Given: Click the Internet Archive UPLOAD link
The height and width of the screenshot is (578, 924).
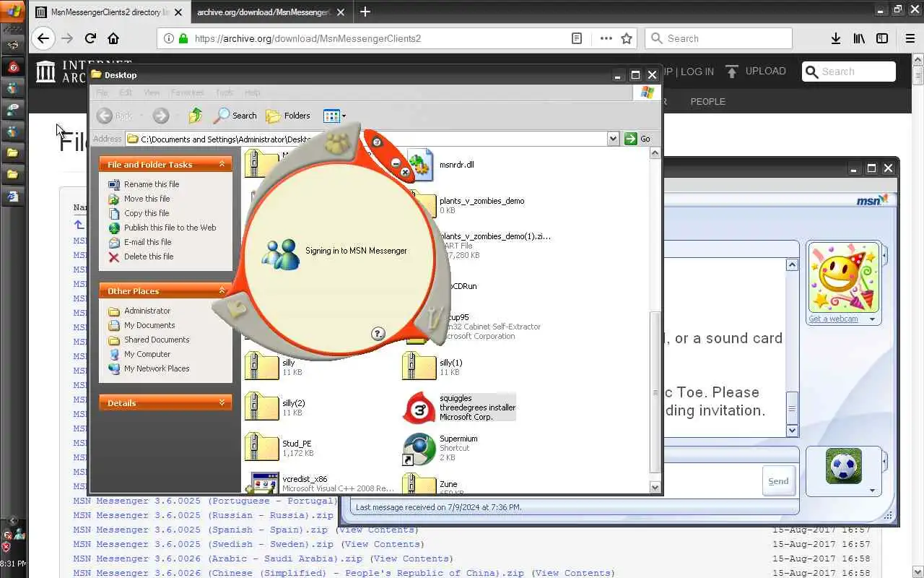Looking at the screenshot, I should (x=756, y=71).
